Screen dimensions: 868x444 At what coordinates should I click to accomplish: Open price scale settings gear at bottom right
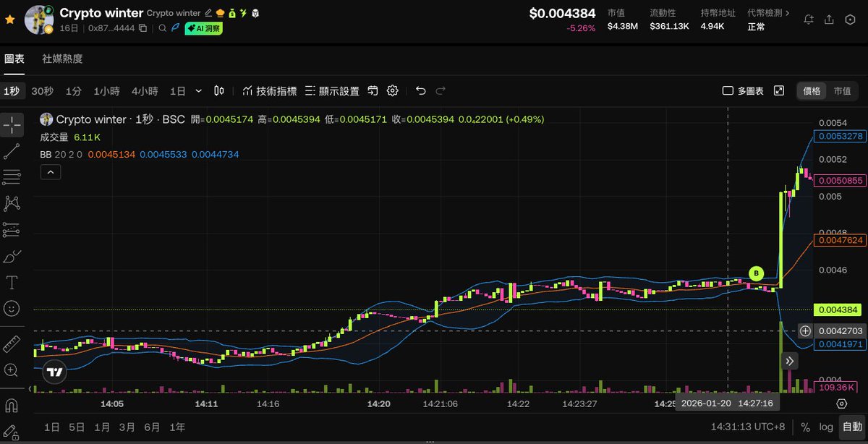[841, 404]
